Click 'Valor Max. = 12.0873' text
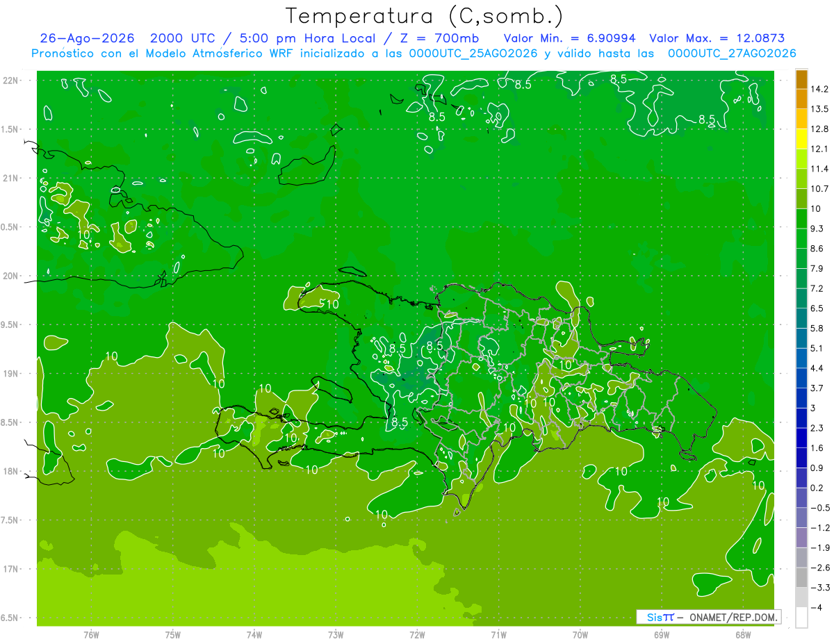 click(x=717, y=38)
